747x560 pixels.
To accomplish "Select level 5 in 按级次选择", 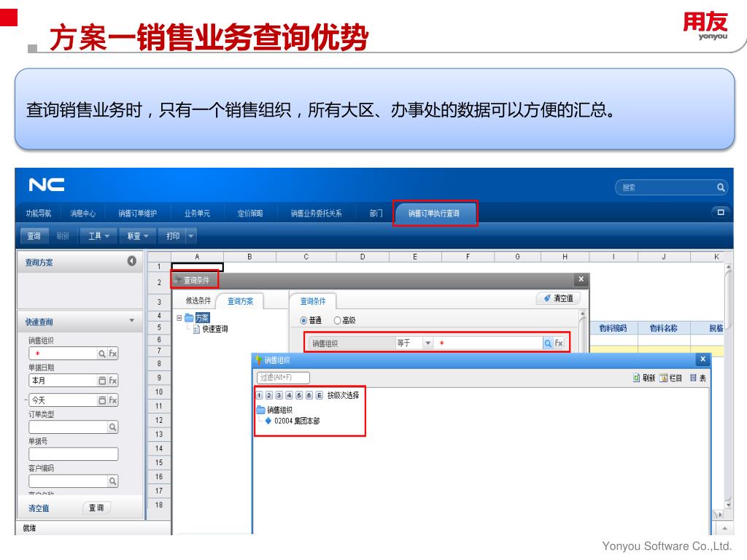I will tap(299, 395).
